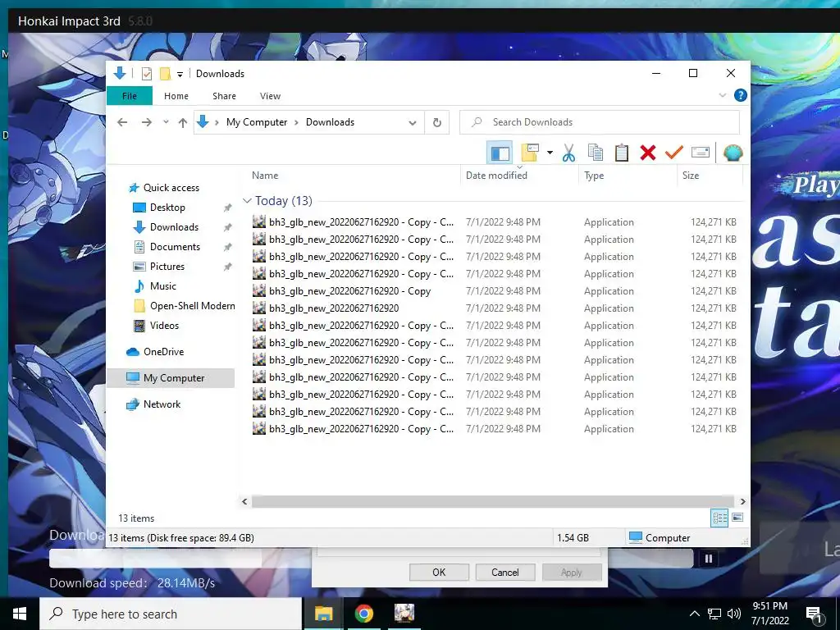Sort by the Date modified column header
This screenshot has height=630, width=840.
[496, 176]
